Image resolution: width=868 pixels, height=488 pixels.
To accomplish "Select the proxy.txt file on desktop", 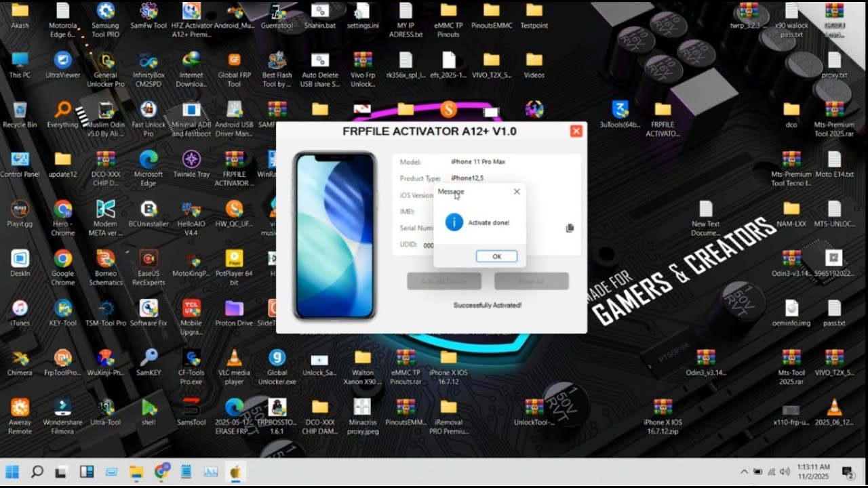I will [834, 65].
